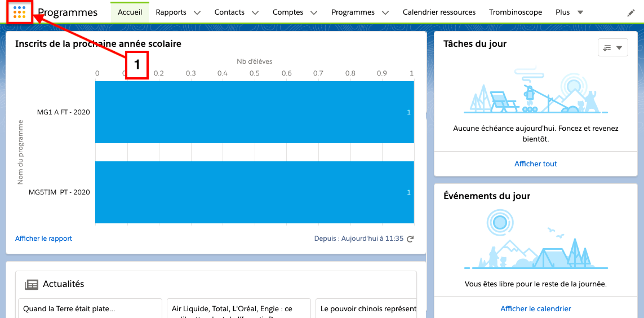This screenshot has width=644, height=318.
Task: Open the Rapports tab
Action: (x=171, y=12)
